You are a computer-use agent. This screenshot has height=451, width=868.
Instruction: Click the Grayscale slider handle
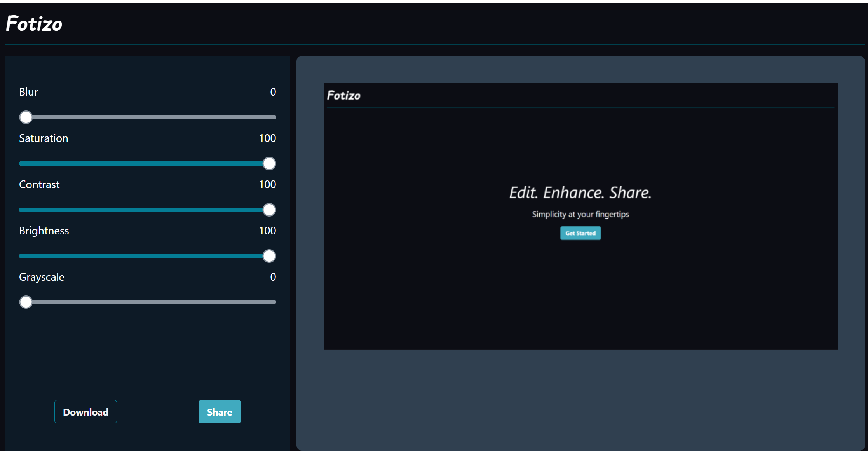[26, 302]
